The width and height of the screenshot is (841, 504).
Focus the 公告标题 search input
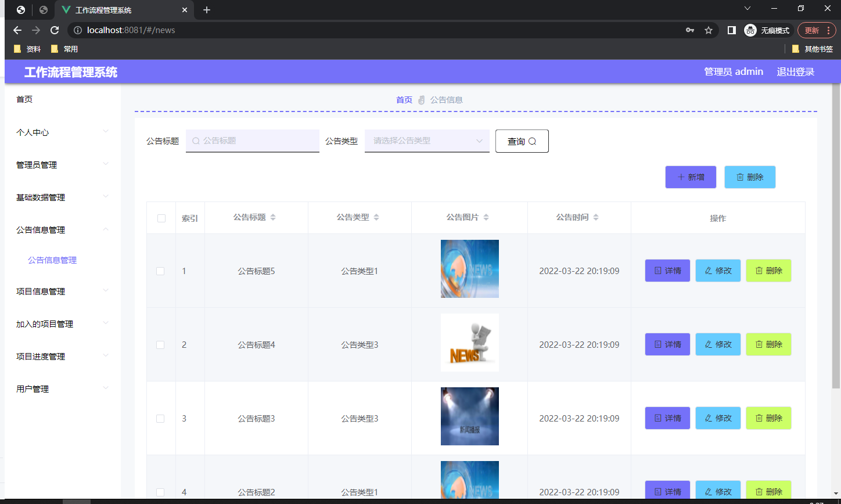253,141
